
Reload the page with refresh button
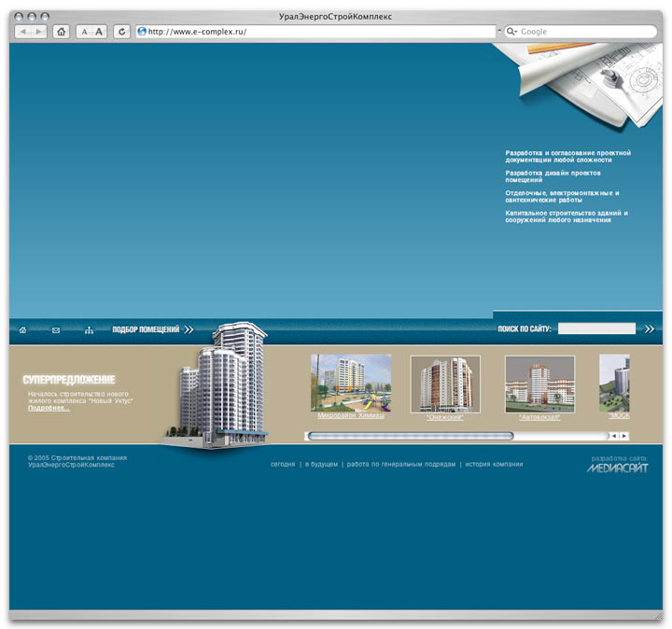coord(121,32)
